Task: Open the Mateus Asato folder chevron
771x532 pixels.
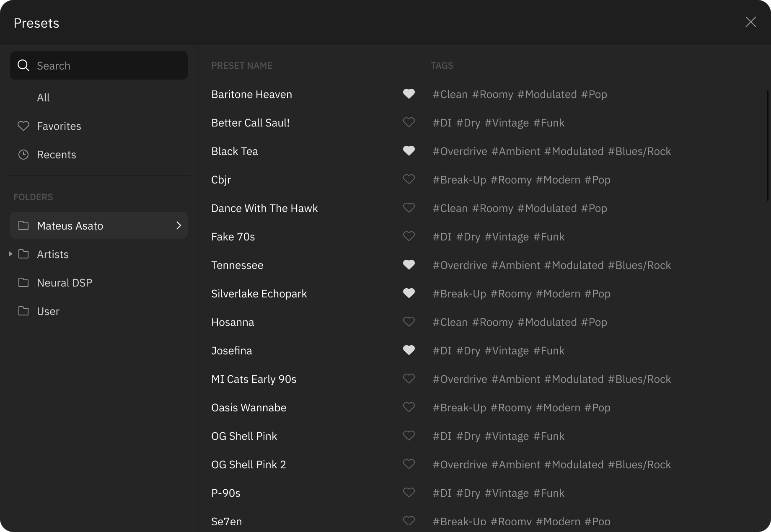Action: [179, 225]
